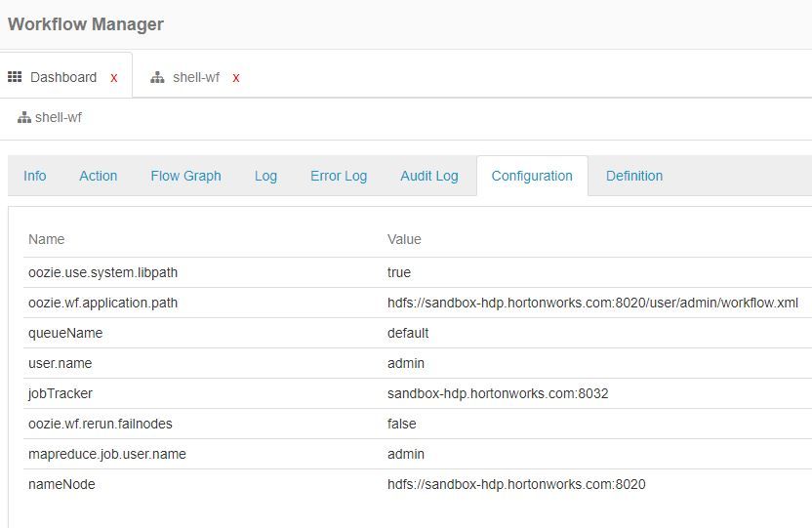The height and width of the screenshot is (528, 812).
Task: Click the shell-wf breadcrumb hierarchy icon
Action: pos(24,118)
